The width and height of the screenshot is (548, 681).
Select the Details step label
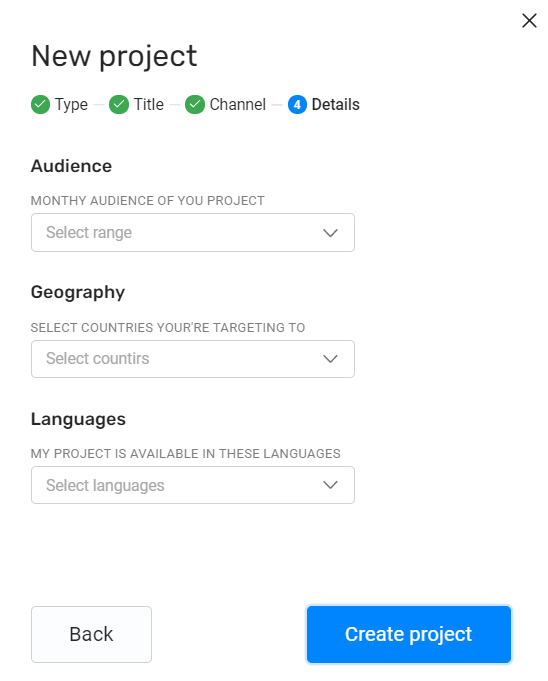336,105
